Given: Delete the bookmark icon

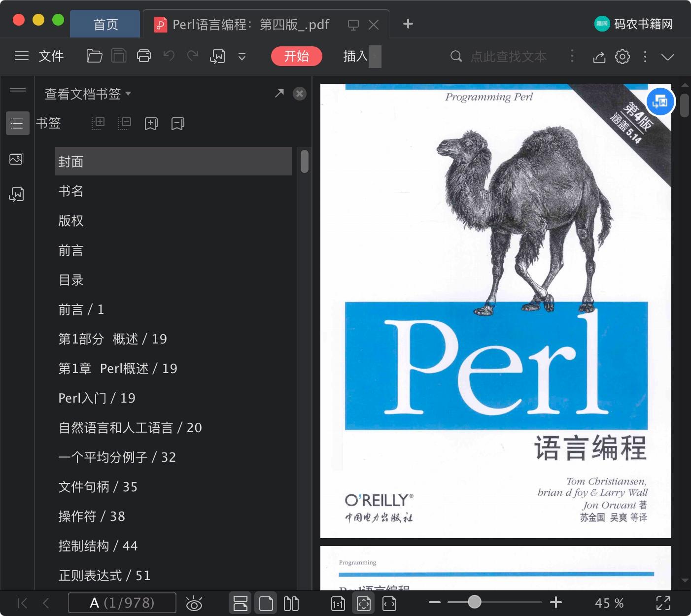Looking at the screenshot, I should (x=177, y=124).
